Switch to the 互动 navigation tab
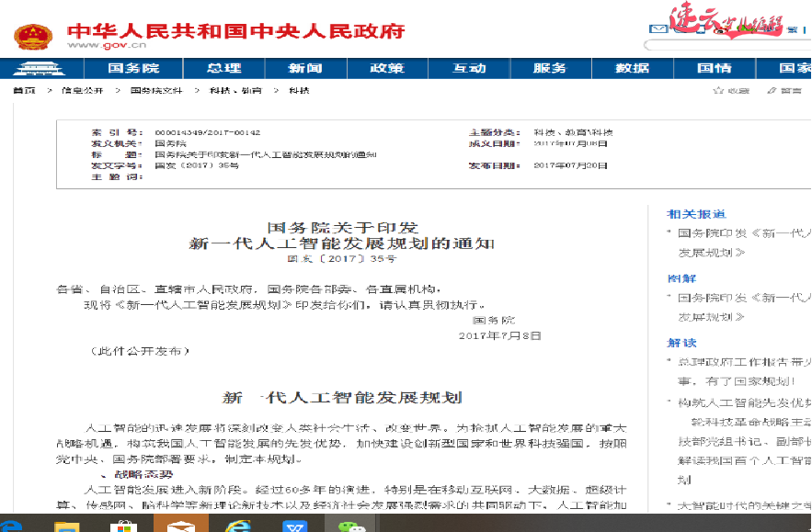 469,69
